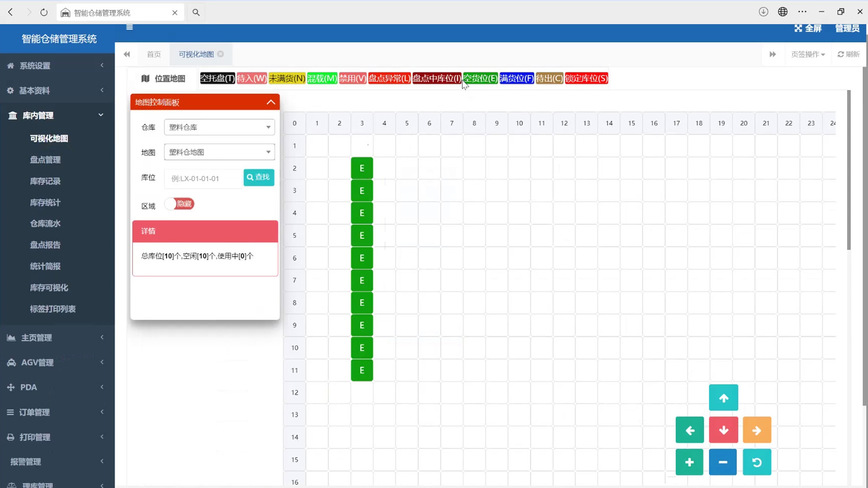Zoom out with blue minus button
The height and width of the screenshot is (488, 868).
(722, 462)
